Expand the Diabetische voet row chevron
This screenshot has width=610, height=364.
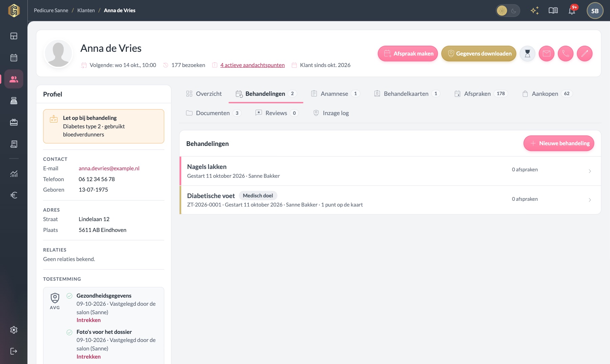(x=590, y=200)
